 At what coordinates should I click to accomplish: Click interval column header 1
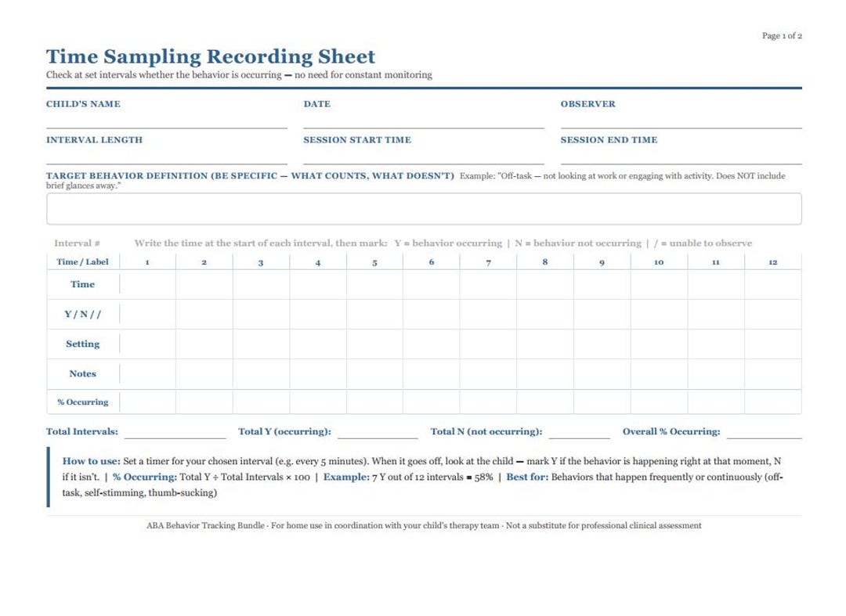147,262
